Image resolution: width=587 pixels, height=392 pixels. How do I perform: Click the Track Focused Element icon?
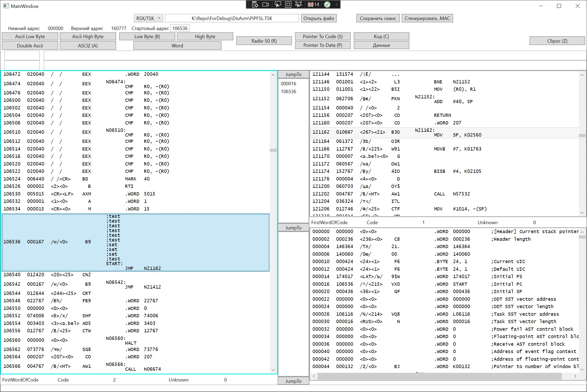(299, 4)
